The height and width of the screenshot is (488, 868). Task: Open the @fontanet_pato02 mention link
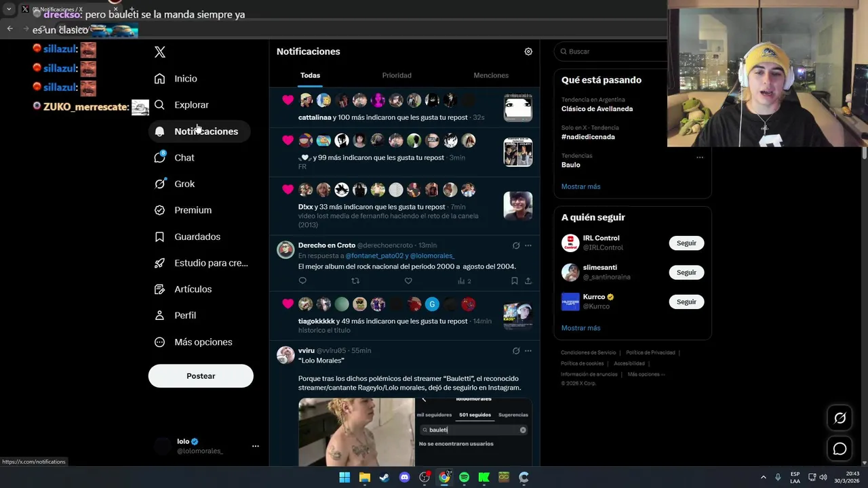pos(375,256)
